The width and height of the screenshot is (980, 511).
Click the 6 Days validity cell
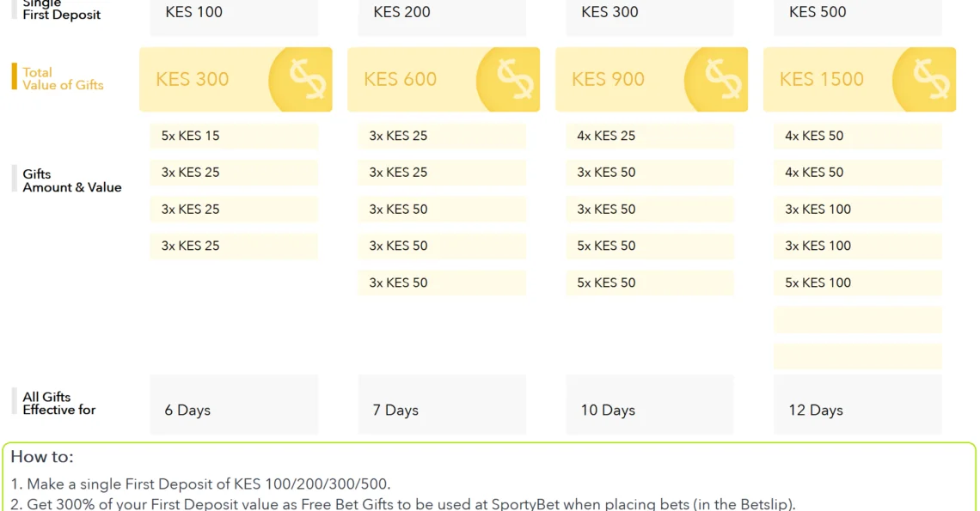[234, 405]
